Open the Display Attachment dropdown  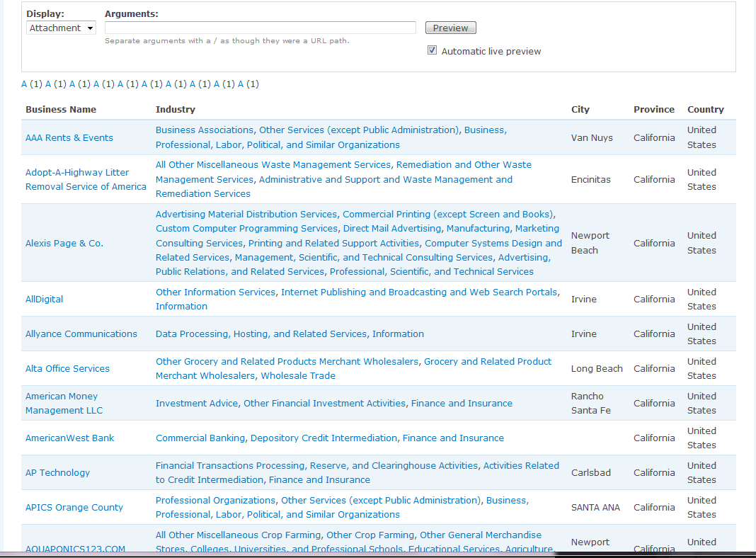point(62,28)
